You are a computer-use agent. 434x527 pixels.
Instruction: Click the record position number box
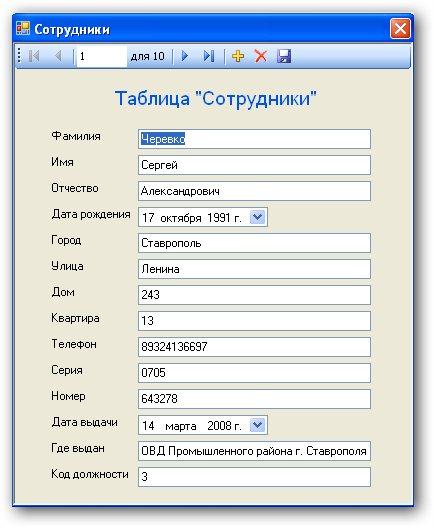[x=102, y=56]
